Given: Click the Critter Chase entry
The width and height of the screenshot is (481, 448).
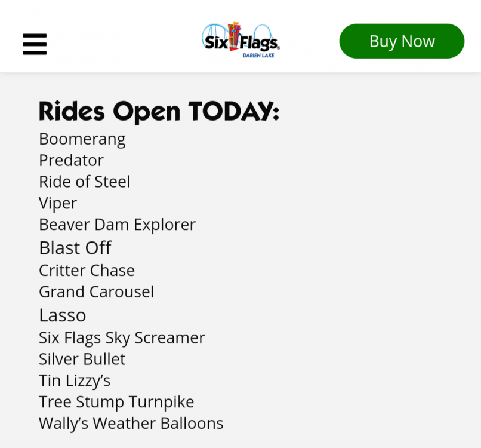Looking at the screenshot, I should click(87, 270).
